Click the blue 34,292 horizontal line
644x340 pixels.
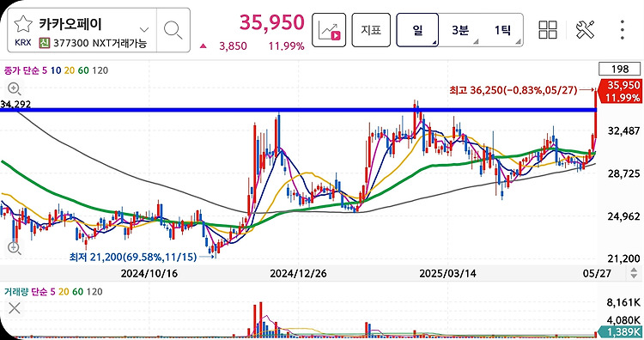click(298, 110)
